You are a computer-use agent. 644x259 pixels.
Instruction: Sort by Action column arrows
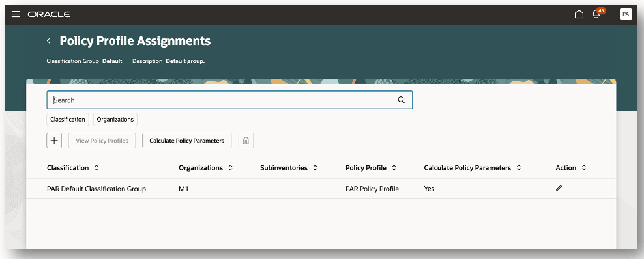583,168
